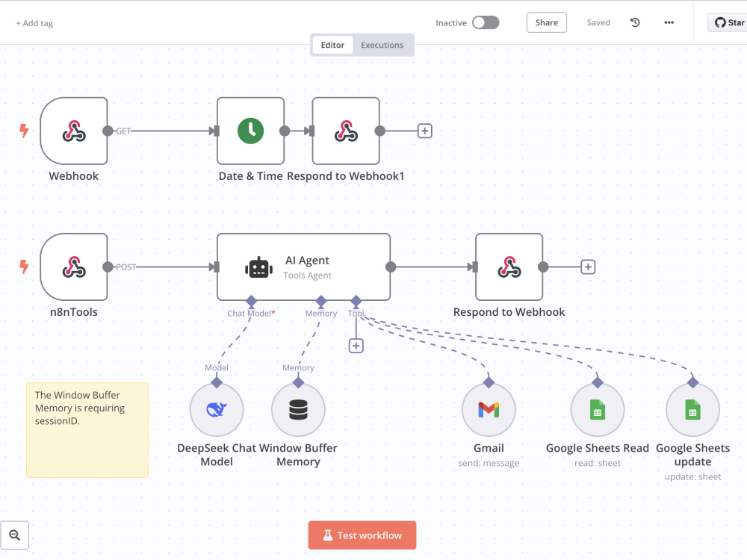Click the 'send: message' subtitle under Gmail
The image size is (747, 560).
489,463
